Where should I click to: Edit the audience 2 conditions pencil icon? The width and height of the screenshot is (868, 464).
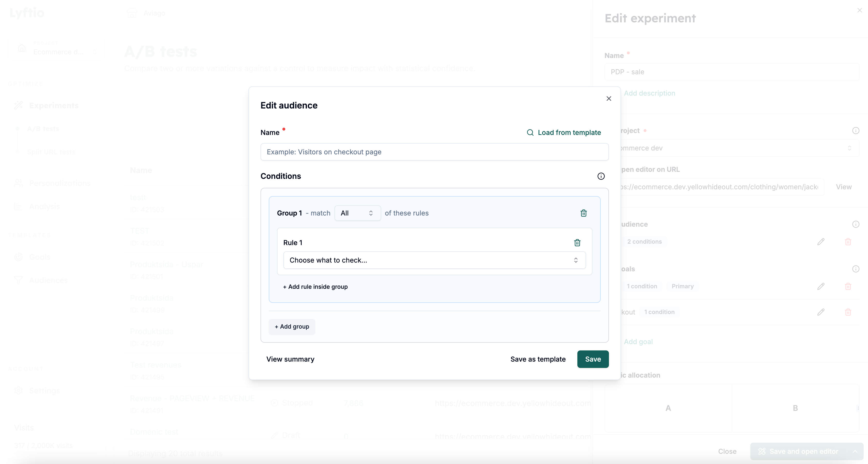[x=821, y=242]
